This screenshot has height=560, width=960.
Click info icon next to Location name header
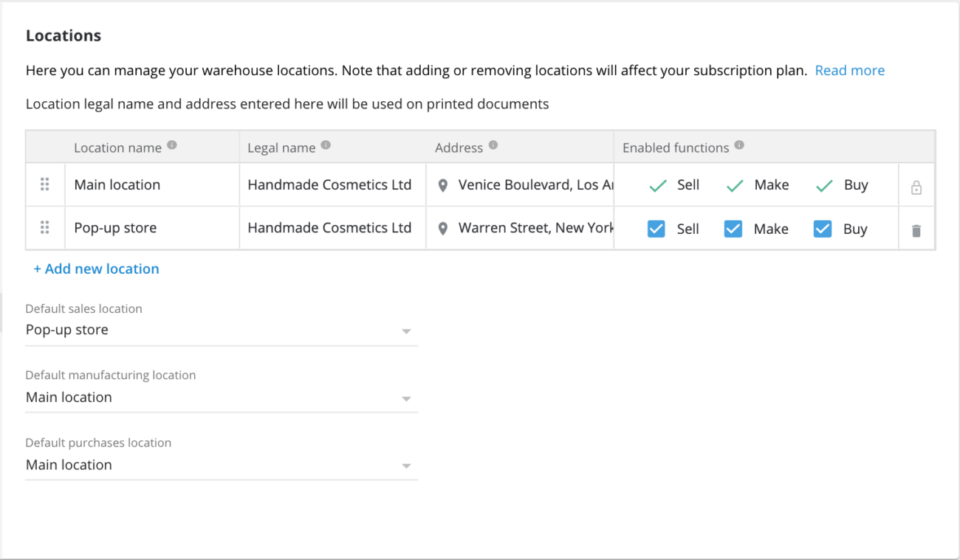172,145
